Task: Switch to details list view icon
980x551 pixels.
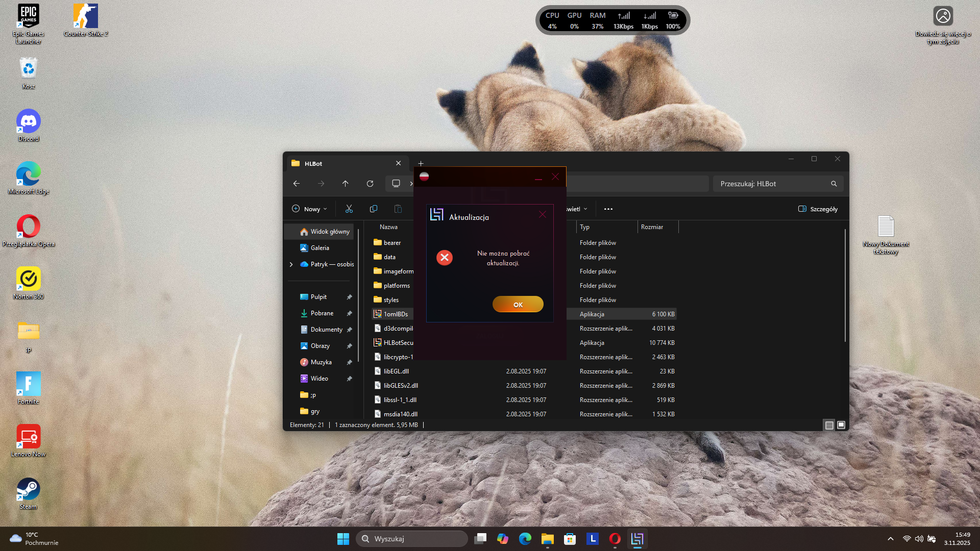Action: pos(829,425)
